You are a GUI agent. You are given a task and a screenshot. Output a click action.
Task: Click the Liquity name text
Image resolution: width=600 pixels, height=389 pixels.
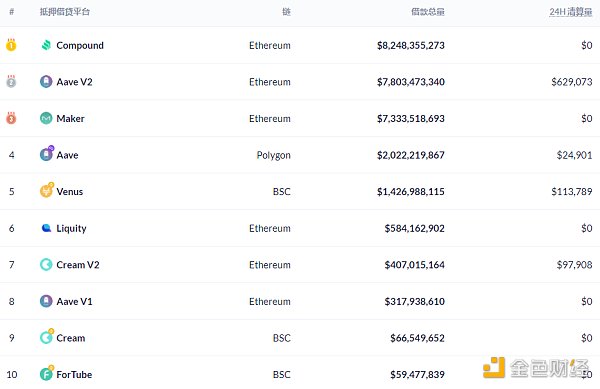pyautogui.click(x=71, y=228)
